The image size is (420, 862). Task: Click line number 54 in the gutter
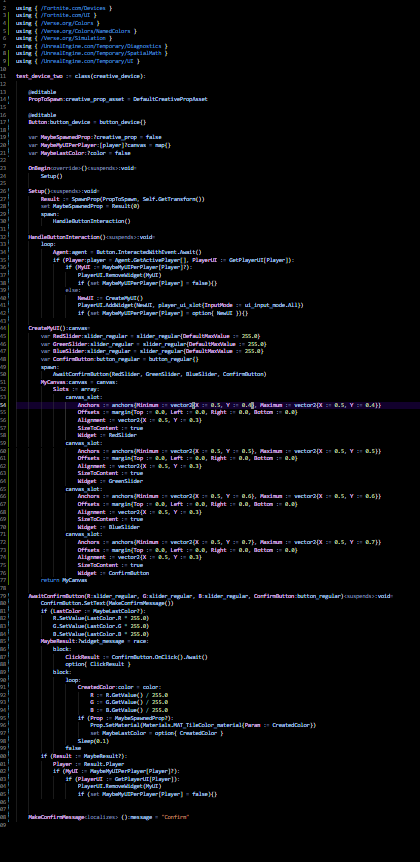pos(3,405)
